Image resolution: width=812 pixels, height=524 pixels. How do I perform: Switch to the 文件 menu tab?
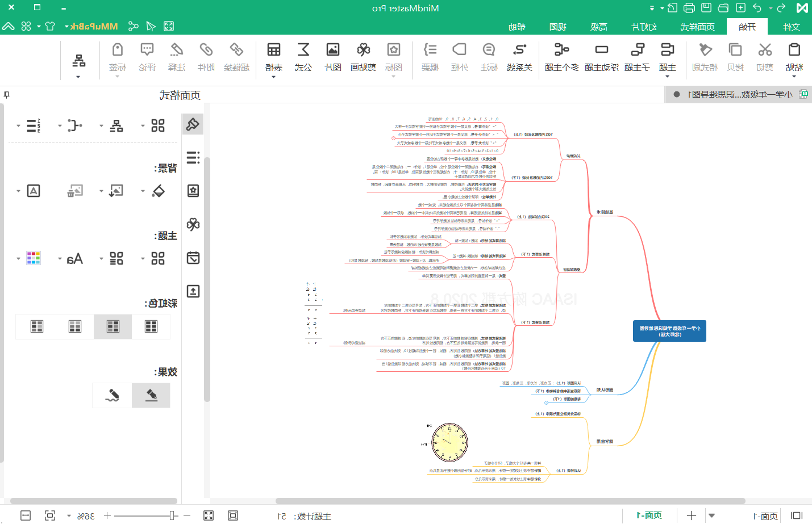[791, 27]
